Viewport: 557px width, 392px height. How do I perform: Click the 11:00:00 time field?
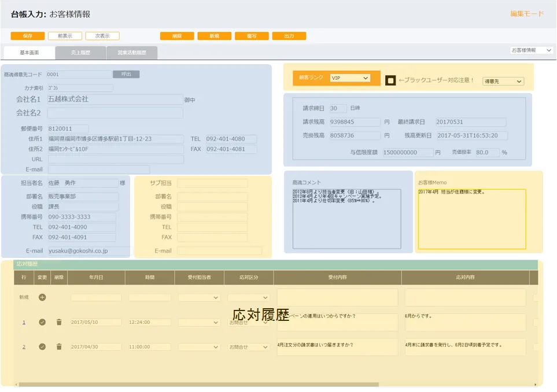coord(150,347)
